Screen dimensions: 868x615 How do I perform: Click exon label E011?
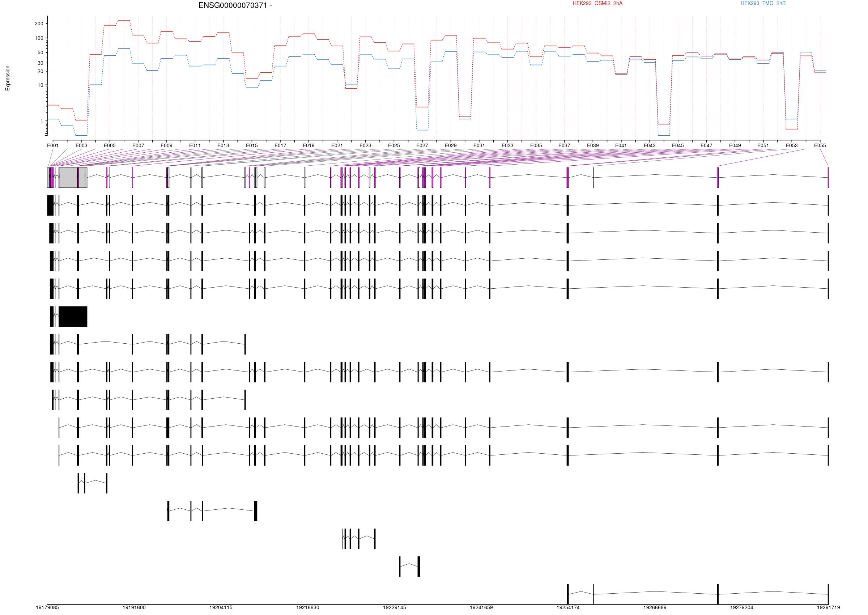click(x=195, y=145)
